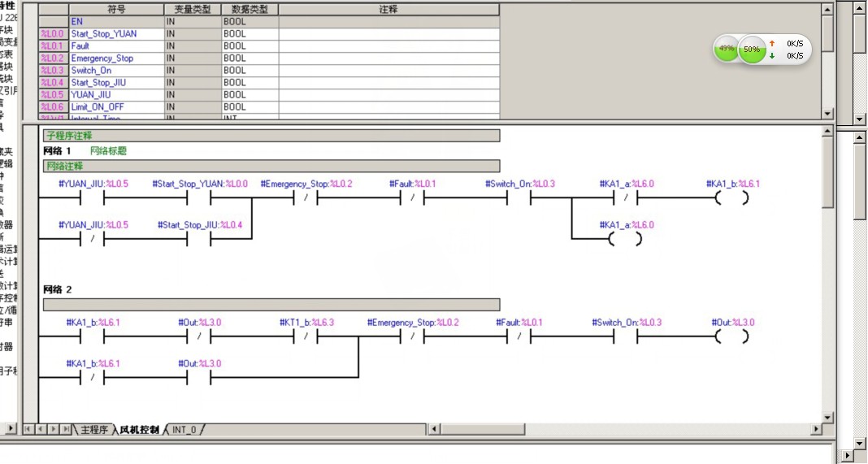Select the KA1_b output coil in network 1
The image size is (868, 464).
[732, 197]
